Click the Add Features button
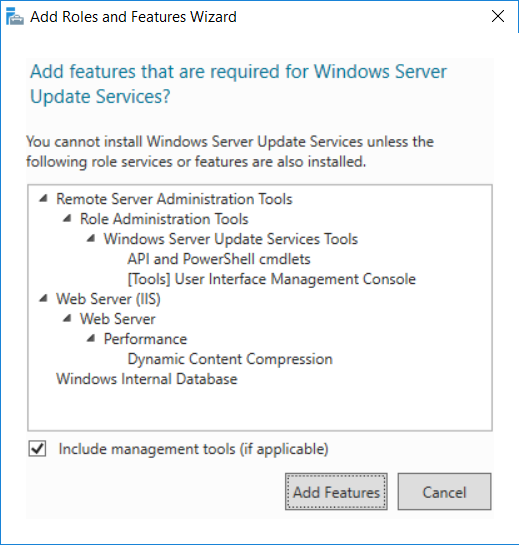The width and height of the screenshot is (519, 545). pos(336,491)
